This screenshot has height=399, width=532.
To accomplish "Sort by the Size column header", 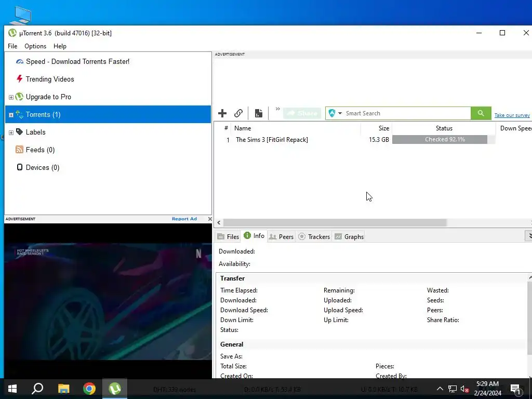I will (376, 128).
